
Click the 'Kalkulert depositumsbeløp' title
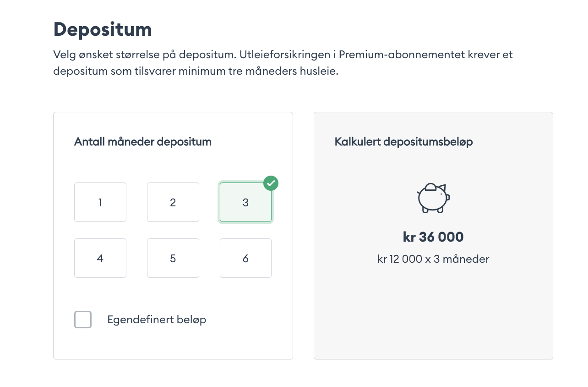(403, 142)
